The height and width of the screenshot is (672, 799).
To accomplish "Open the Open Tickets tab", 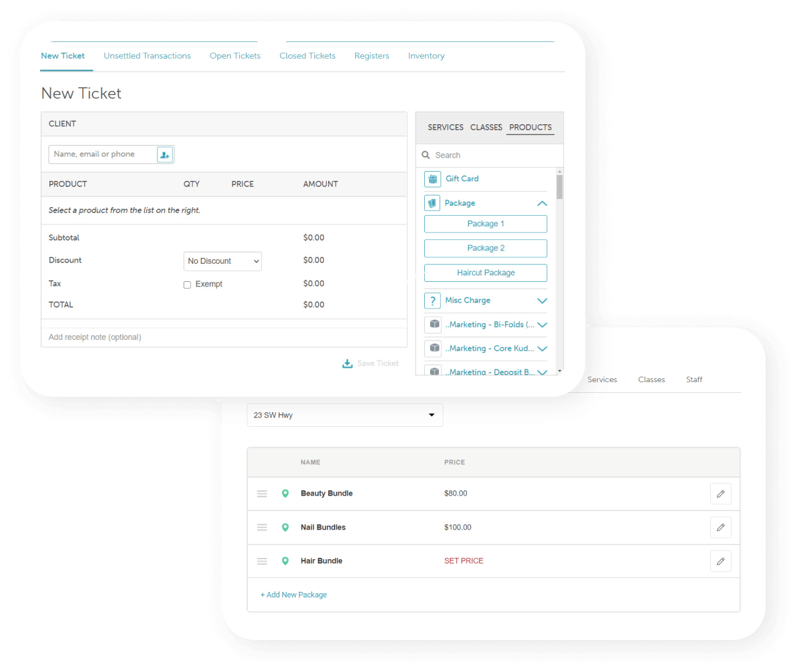I will 235,55.
